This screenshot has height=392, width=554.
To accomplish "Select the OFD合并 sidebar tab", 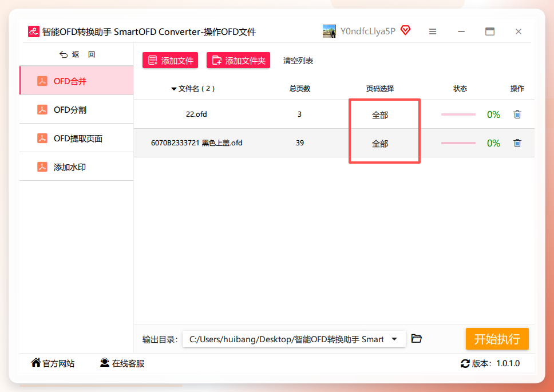I will coord(77,81).
